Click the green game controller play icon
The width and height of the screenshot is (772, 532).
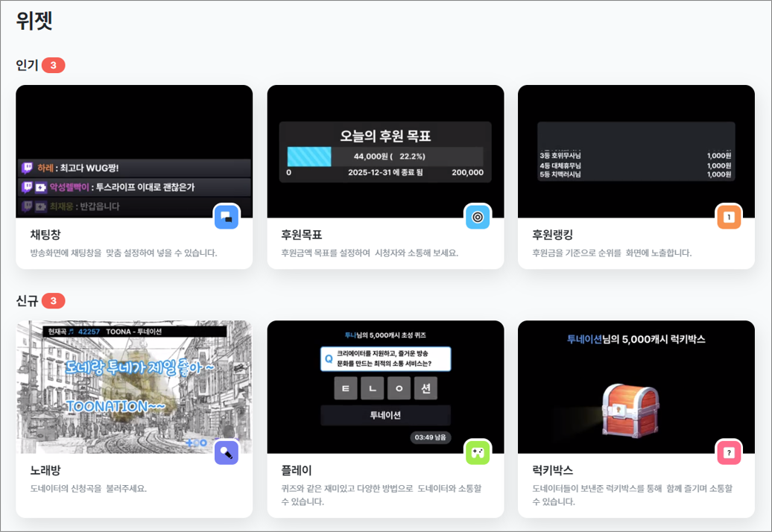478,452
